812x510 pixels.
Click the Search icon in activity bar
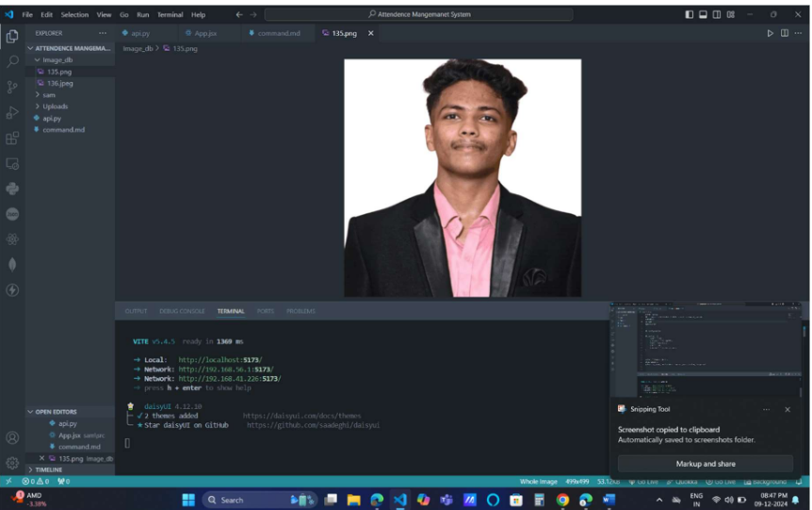[12, 61]
